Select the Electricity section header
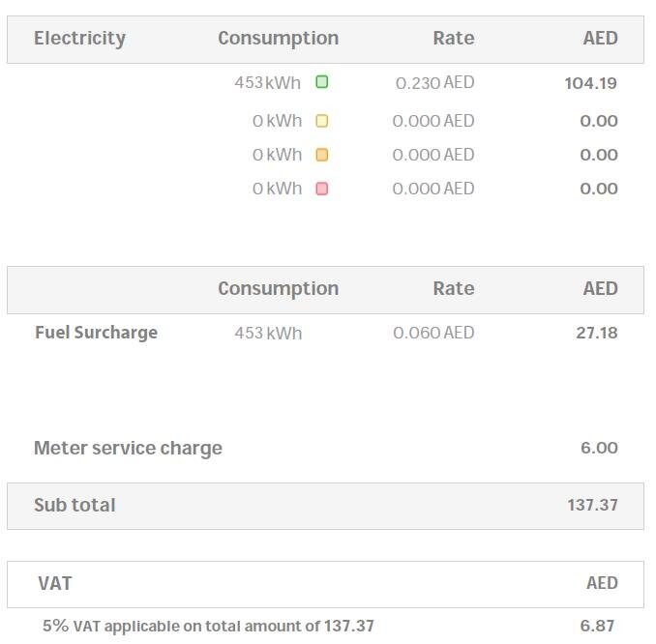Viewport: 656px width, 644px height. tap(79, 39)
